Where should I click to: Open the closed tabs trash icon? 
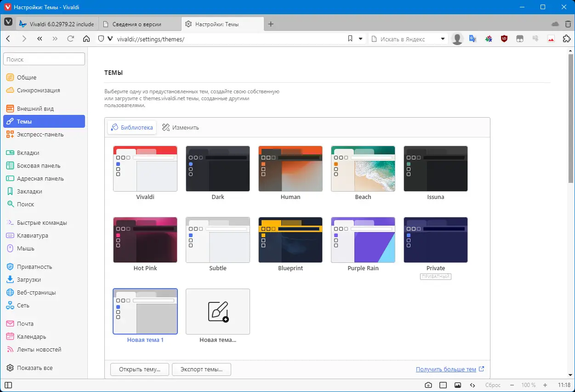click(x=568, y=24)
